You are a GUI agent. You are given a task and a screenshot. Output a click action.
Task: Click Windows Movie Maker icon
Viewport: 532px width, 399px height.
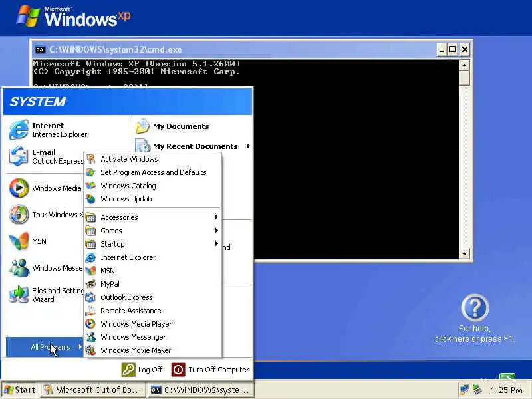(x=90, y=350)
